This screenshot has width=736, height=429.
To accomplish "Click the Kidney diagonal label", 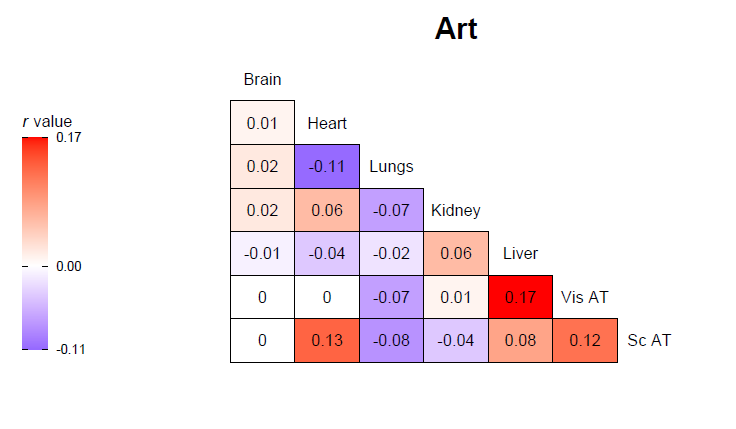I will tap(456, 211).
